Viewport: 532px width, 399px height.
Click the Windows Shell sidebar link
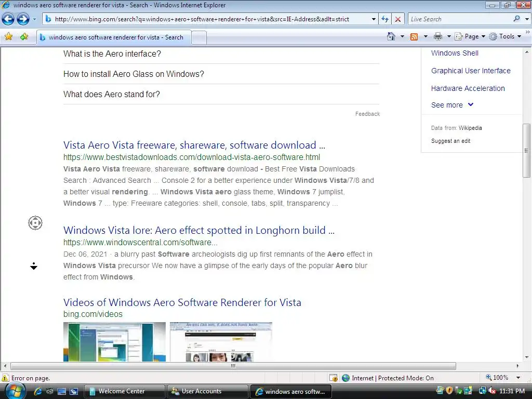point(455,54)
